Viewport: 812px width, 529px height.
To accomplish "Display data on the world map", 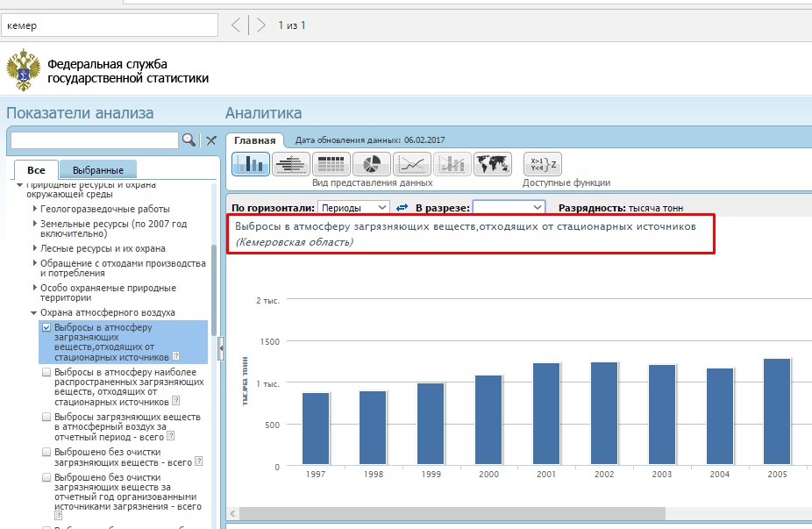I will tap(492, 164).
